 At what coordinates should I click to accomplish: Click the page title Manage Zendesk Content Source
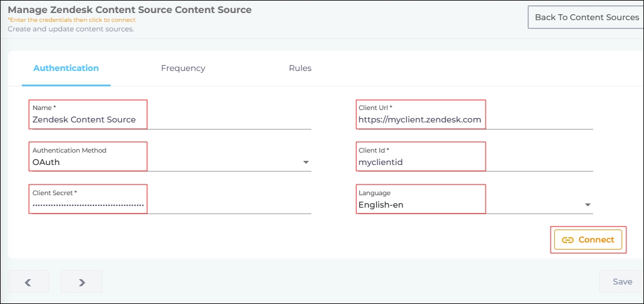(129, 10)
